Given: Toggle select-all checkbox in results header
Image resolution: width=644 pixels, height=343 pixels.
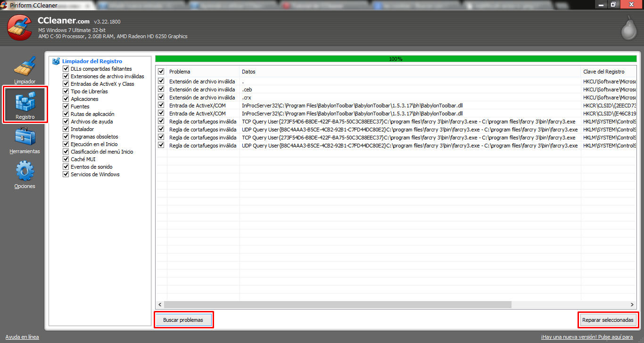Looking at the screenshot, I should [161, 72].
